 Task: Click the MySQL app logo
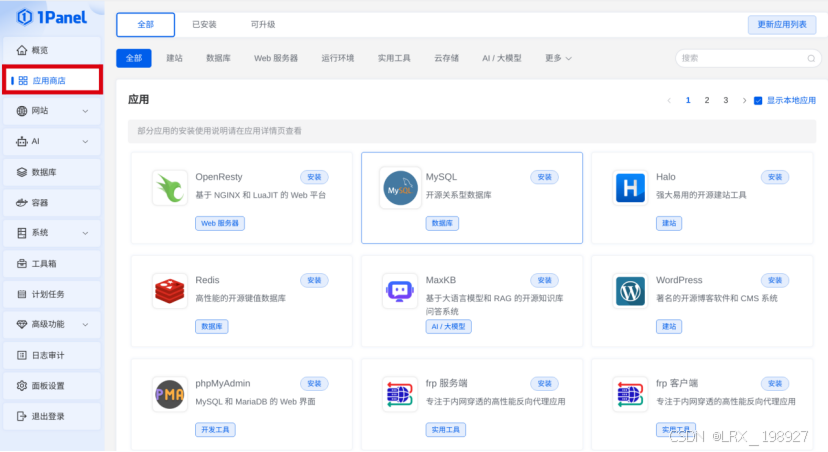pyautogui.click(x=400, y=188)
